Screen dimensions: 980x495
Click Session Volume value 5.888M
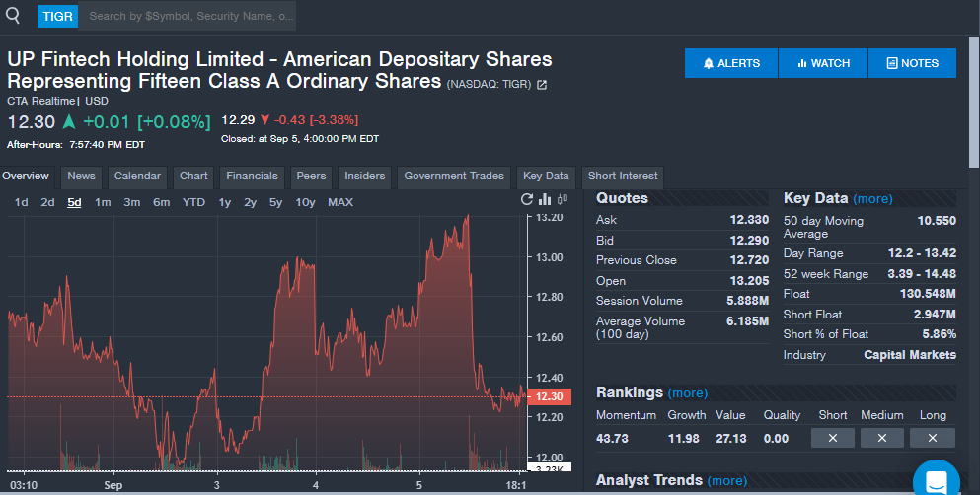click(747, 301)
